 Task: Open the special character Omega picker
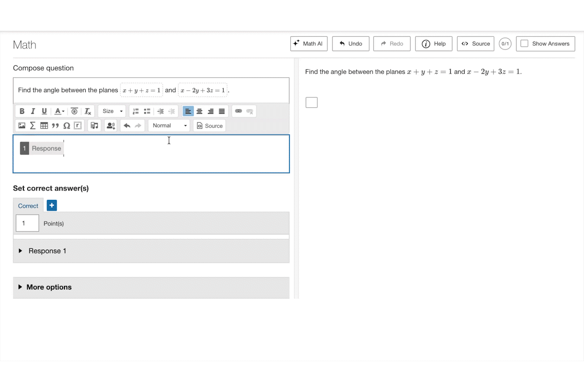point(67,126)
